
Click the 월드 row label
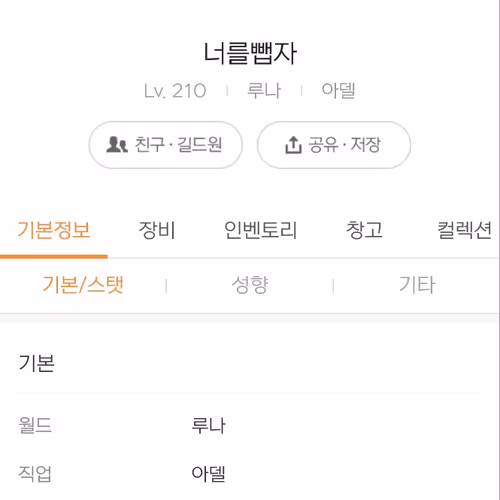pyautogui.click(x=35, y=425)
